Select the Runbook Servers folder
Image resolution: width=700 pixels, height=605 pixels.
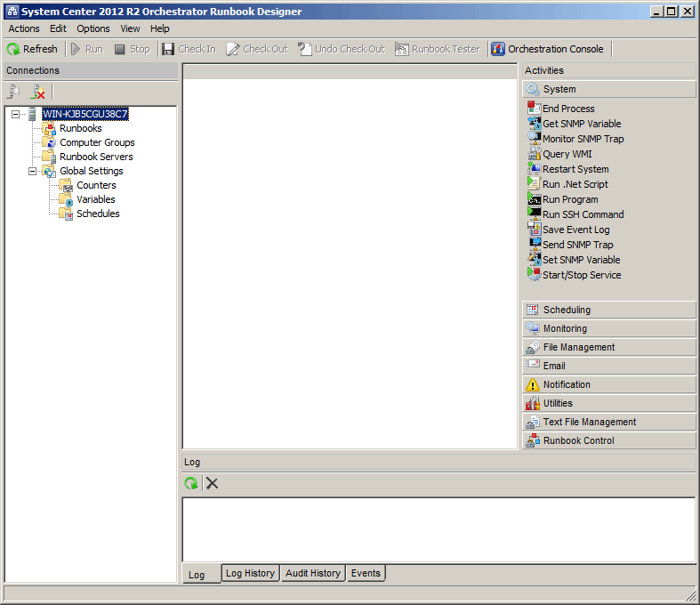[96, 157]
